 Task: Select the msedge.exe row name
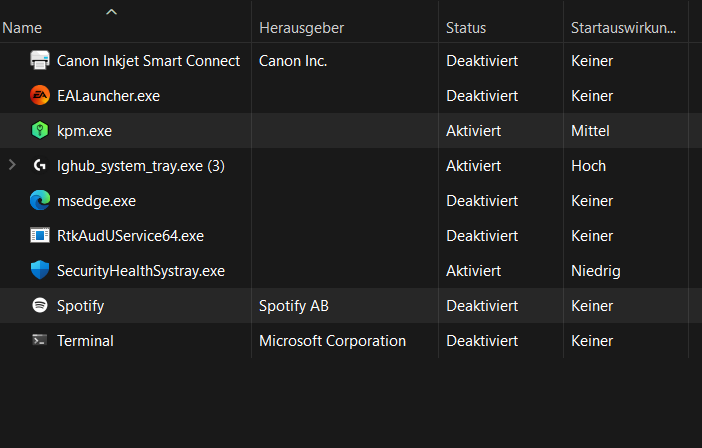click(x=96, y=201)
